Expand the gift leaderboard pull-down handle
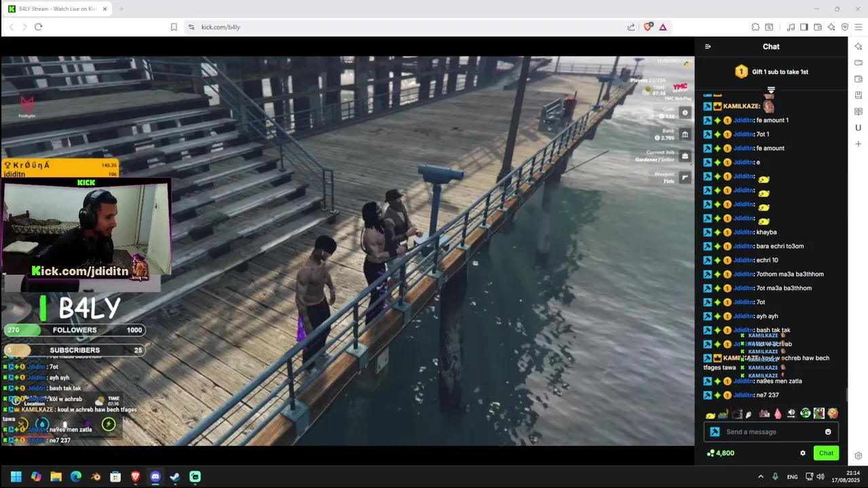Screen dimensions: 868x488 coord(771,89)
